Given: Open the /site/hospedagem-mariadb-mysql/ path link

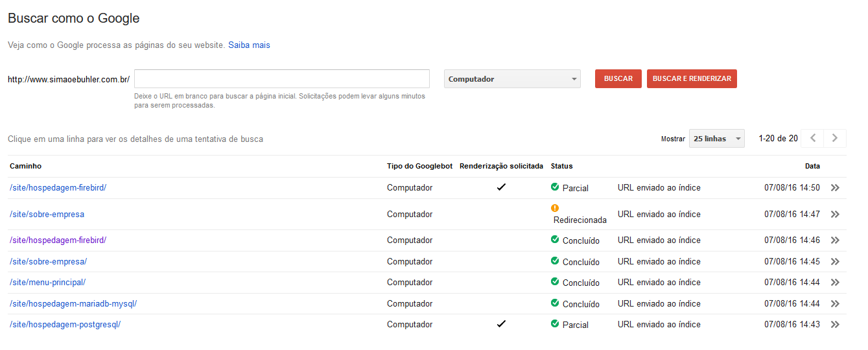Looking at the screenshot, I should point(73,304).
